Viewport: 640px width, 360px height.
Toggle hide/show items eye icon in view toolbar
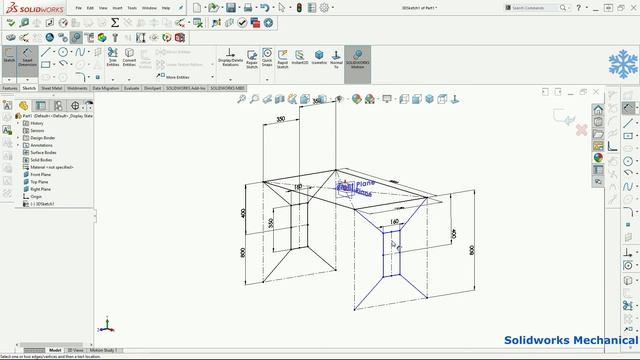click(339, 99)
